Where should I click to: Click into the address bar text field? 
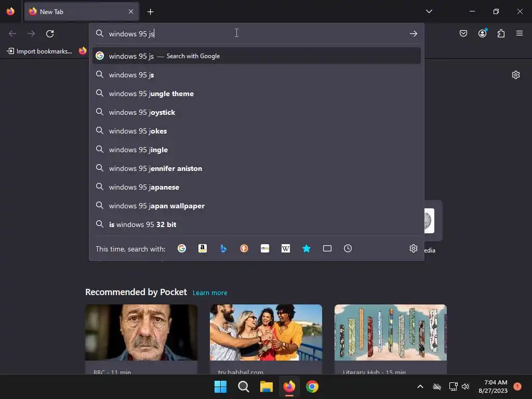[x=257, y=34]
